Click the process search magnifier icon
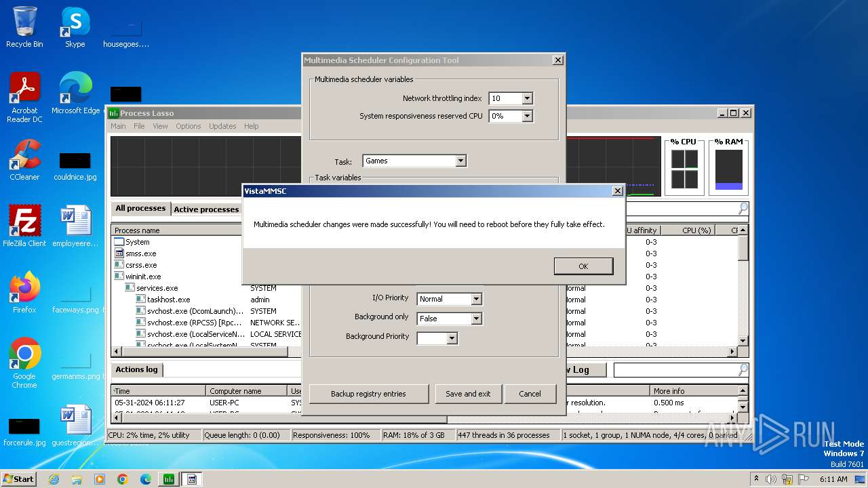 743,209
